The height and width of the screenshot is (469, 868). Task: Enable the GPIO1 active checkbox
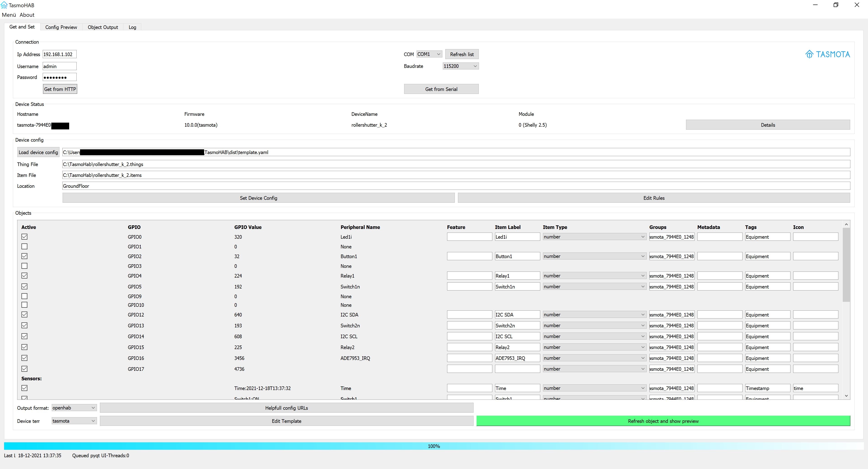24,246
